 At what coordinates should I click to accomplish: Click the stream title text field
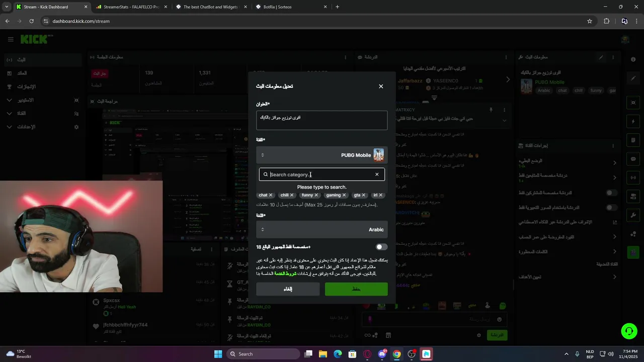[321, 121]
